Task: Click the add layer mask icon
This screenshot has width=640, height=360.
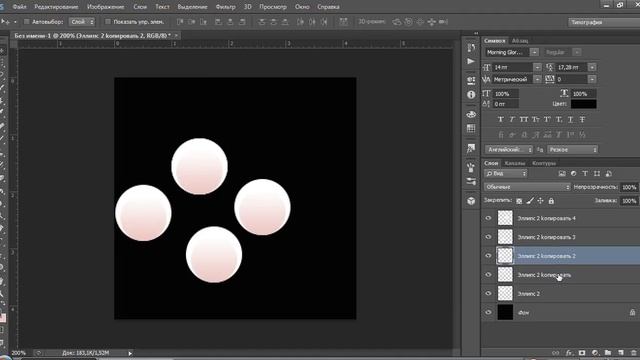Action: point(582,353)
